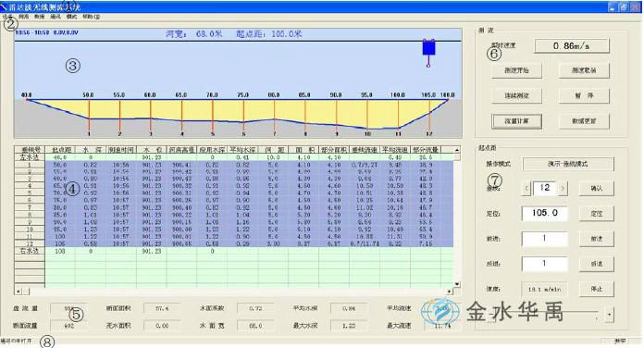Click the 应用水深 column header
The height and width of the screenshot is (348, 644).
212,150
